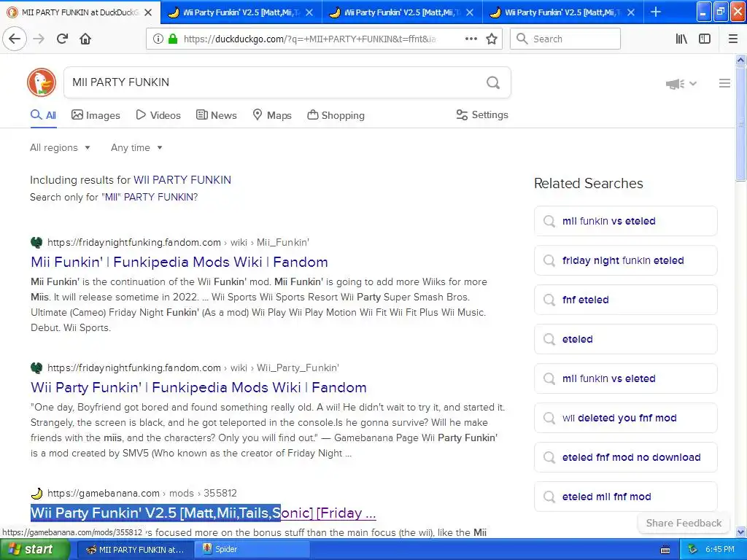Viewport: 747px width, 560px height.
Task: Go back using browser back arrow
Action: (15, 39)
